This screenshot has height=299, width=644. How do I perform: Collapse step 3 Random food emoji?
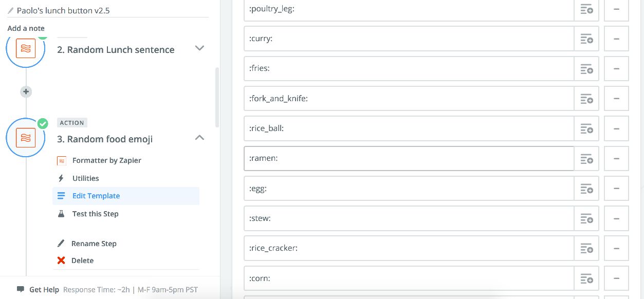200,138
